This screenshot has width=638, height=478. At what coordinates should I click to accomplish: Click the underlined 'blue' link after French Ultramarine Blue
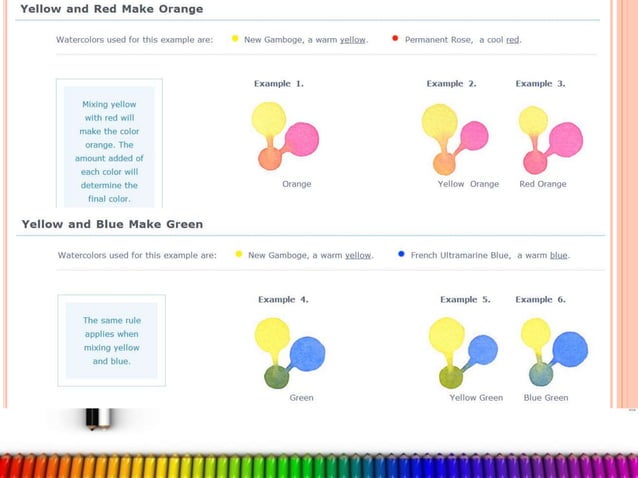pos(559,255)
